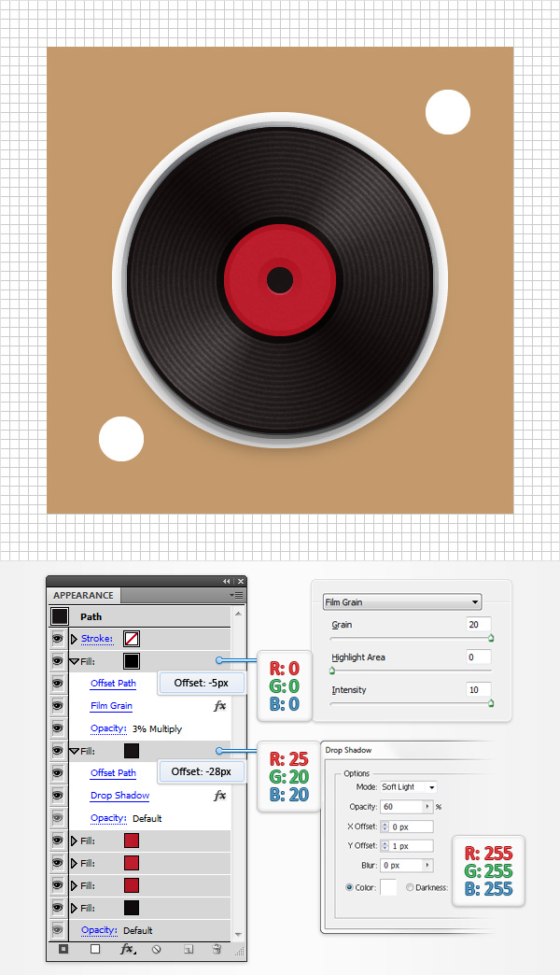Click the Grain slider handle
This screenshot has height=975, width=560.
click(x=491, y=638)
